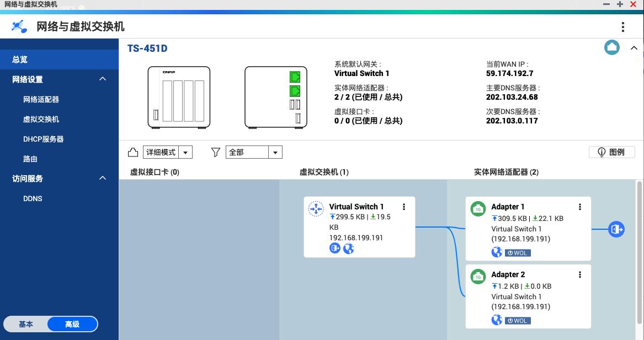
Task: Click the gateway icon beside Adapter 1
Action: 616,229
